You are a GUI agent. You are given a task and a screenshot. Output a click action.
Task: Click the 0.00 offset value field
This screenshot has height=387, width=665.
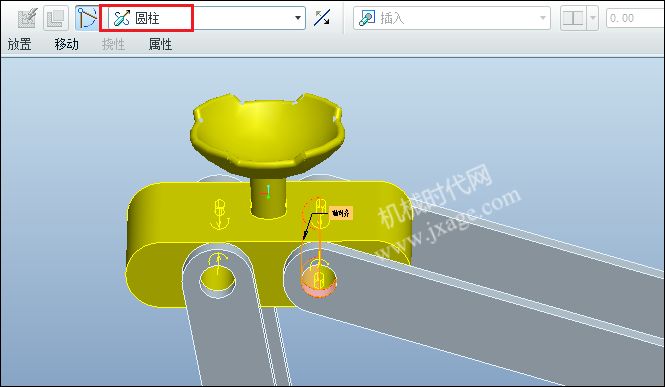pyautogui.click(x=635, y=18)
